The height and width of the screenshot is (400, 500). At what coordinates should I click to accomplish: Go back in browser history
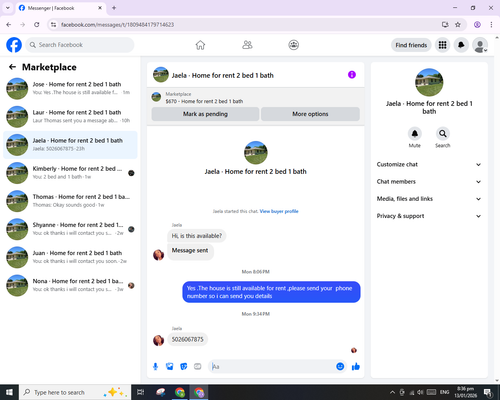pos(9,24)
